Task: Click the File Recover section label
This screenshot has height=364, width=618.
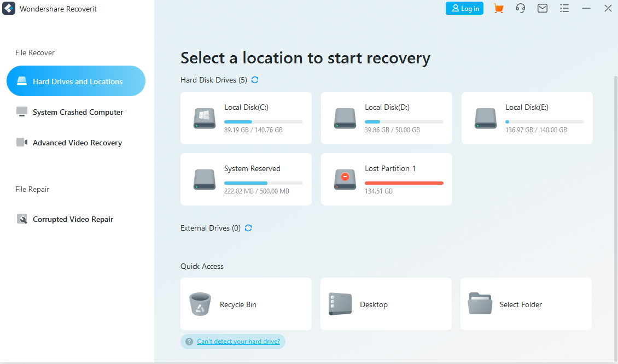Action: coord(35,53)
